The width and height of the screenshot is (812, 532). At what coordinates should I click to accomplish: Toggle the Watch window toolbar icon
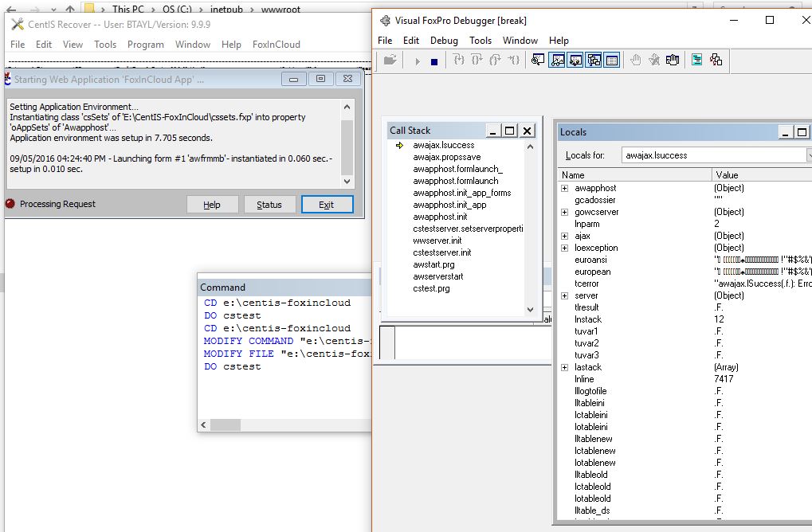(557, 60)
